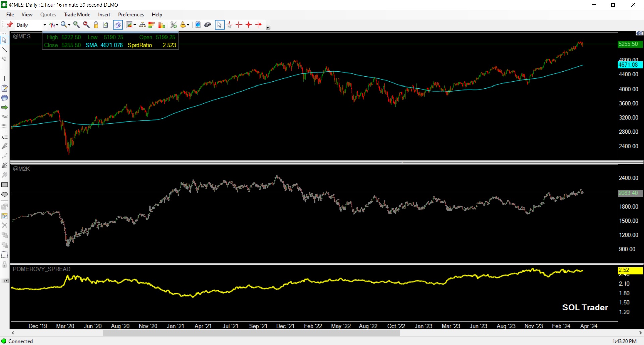The width and height of the screenshot is (644, 345).
Task: Click the mobile device icon
Action: (198, 25)
